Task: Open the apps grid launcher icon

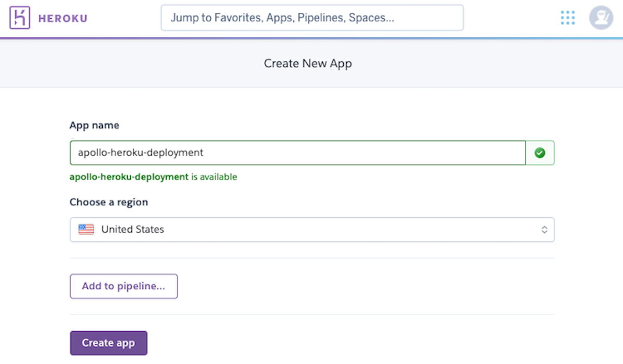Action: (568, 18)
